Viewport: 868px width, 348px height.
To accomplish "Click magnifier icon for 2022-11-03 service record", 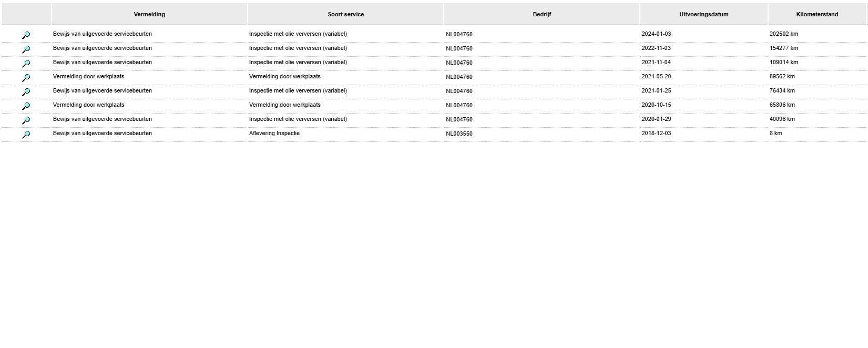I will pyautogui.click(x=26, y=49).
